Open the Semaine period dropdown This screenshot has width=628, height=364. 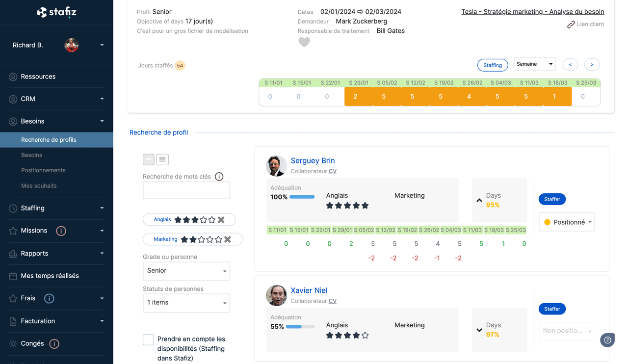pyautogui.click(x=535, y=64)
